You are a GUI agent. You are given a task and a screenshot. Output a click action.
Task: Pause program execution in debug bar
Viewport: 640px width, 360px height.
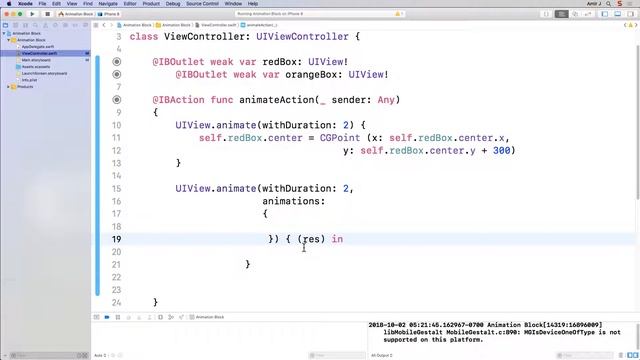[118, 317]
